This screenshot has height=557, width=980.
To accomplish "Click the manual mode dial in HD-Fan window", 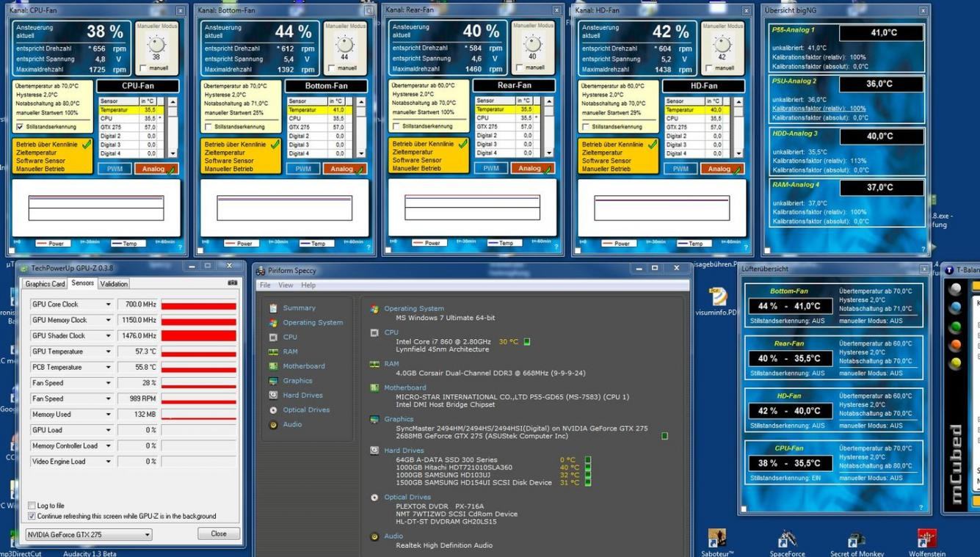I will [x=722, y=45].
